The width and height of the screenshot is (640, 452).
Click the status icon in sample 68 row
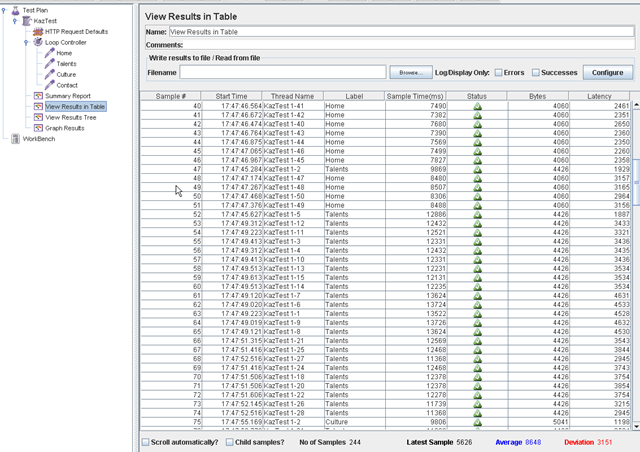[x=477, y=359]
